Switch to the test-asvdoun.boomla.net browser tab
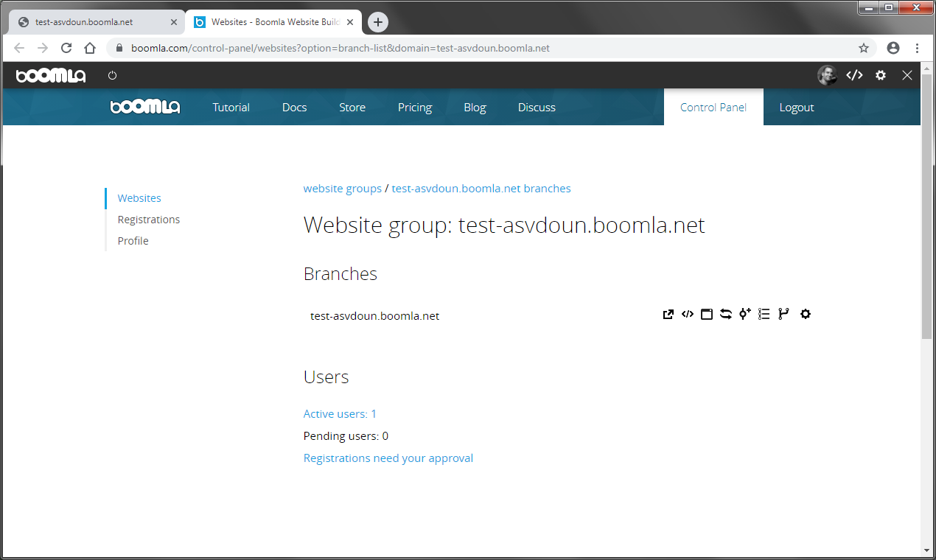Viewport: 936px width, 560px height. [96, 22]
